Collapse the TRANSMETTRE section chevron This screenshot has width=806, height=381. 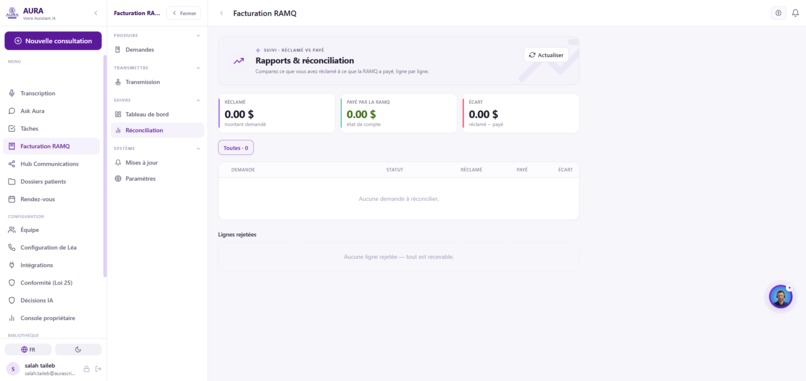[198, 68]
